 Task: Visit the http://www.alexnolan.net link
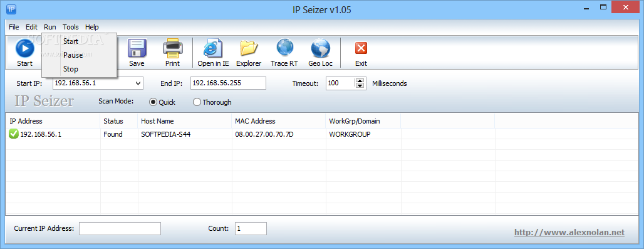pos(569,233)
